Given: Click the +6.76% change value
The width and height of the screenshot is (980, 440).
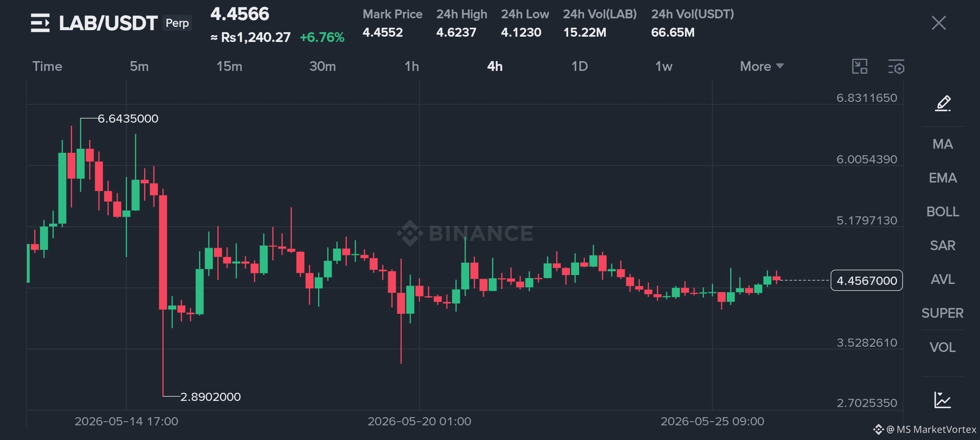Looking at the screenshot, I should click(322, 37).
